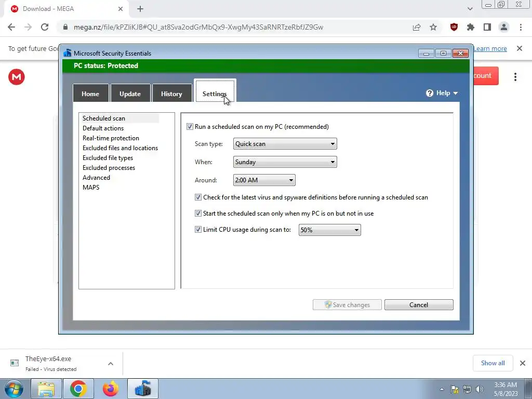
Task: Click the share page icon in address bar
Action: tap(417, 27)
